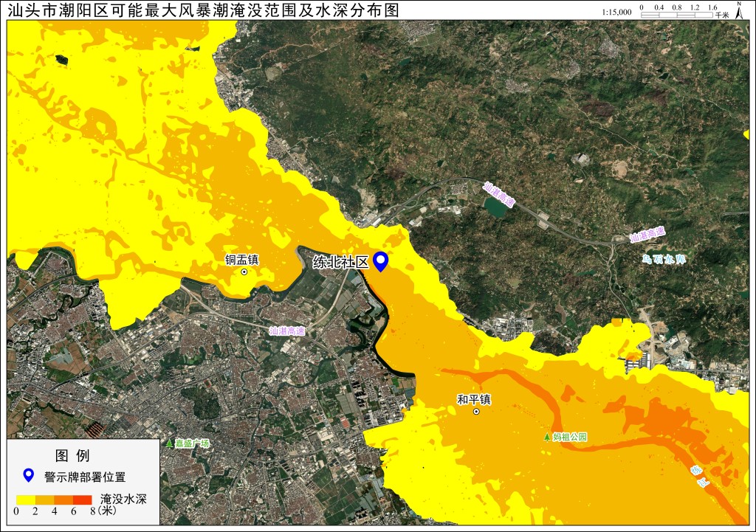756x532 pixels.
Task: Click the 汕湛高速 label next to 乌石水库
Action: click(x=647, y=235)
